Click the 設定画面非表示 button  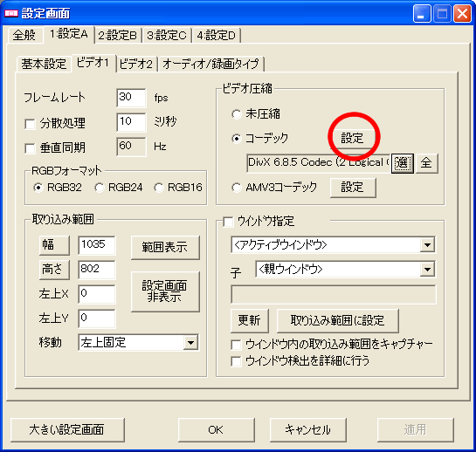click(165, 291)
